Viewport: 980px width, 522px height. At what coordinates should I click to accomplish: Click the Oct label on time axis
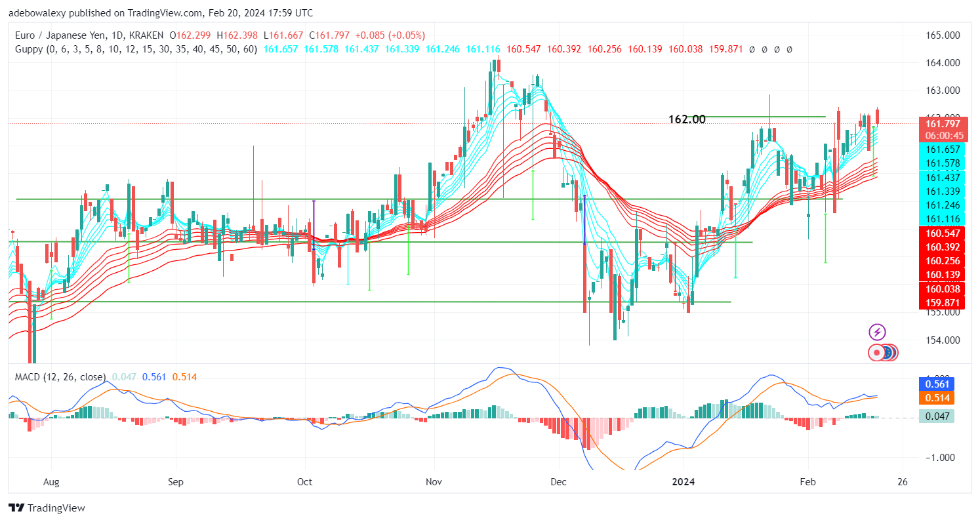point(304,482)
